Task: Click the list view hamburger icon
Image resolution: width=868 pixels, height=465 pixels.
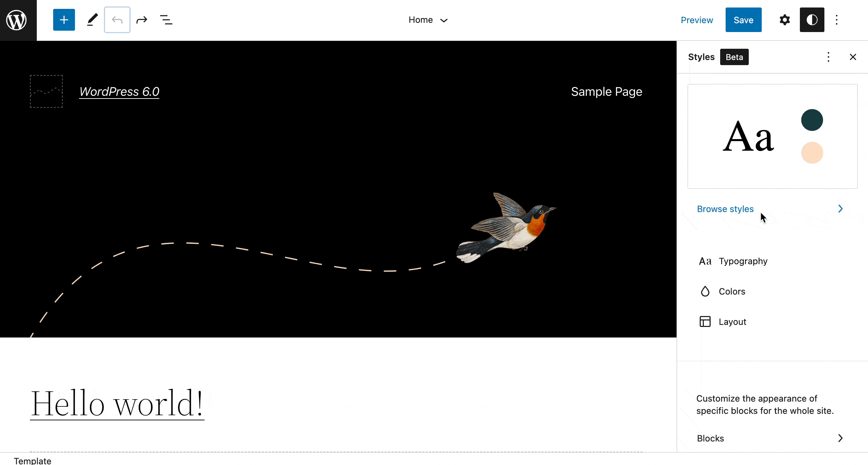Action: pyautogui.click(x=167, y=20)
